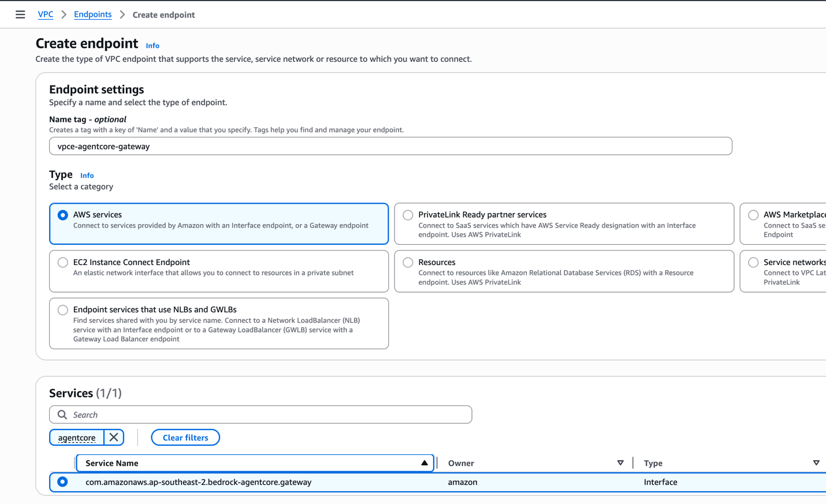The width and height of the screenshot is (826, 504).
Task: Select the Resources endpoint type
Action: (x=408, y=263)
